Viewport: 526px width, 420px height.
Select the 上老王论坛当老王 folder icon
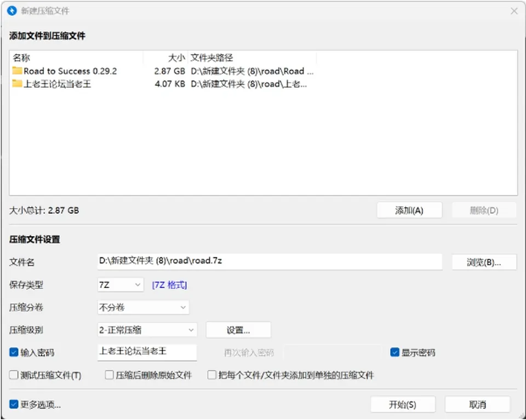(x=17, y=83)
